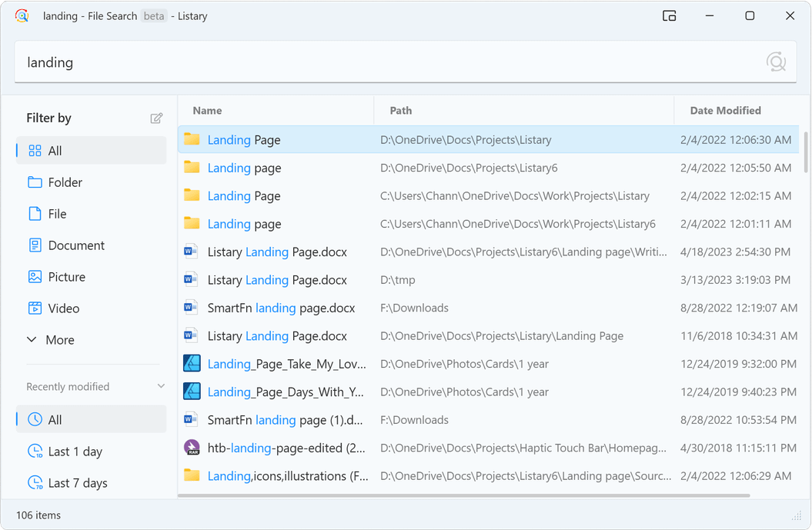Click the Listary logo in the title bar
This screenshot has height=530, width=812.
22,16
